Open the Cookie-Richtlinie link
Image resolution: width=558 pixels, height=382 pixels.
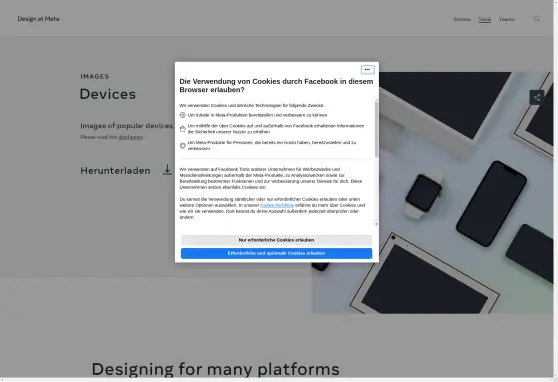[277, 205]
